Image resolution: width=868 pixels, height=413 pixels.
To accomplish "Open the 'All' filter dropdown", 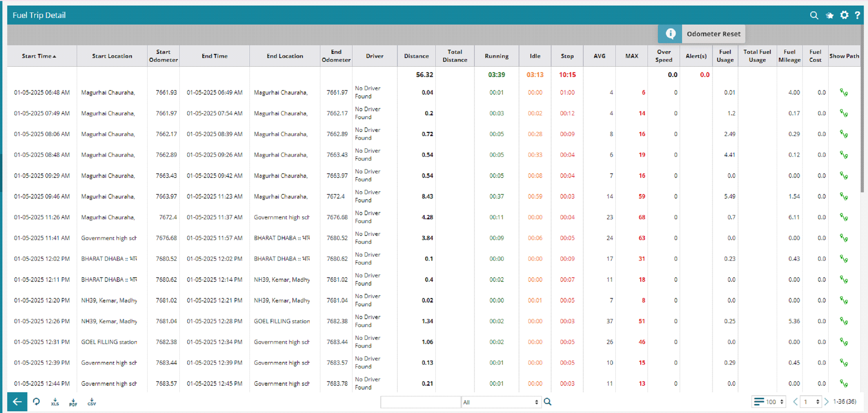I will [x=501, y=402].
